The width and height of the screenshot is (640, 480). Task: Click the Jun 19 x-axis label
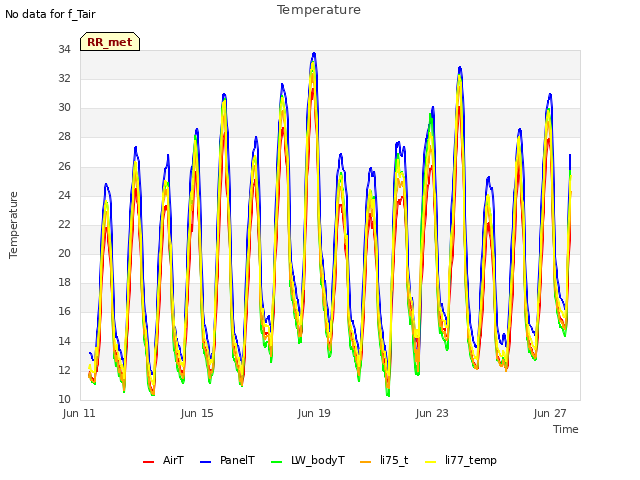point(314,413)
